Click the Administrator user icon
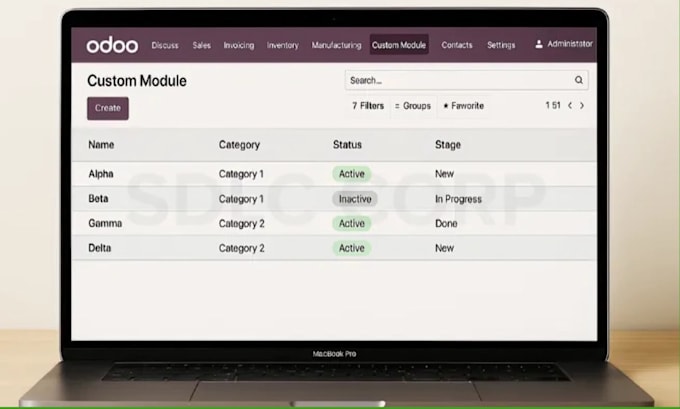 point(539,44)
